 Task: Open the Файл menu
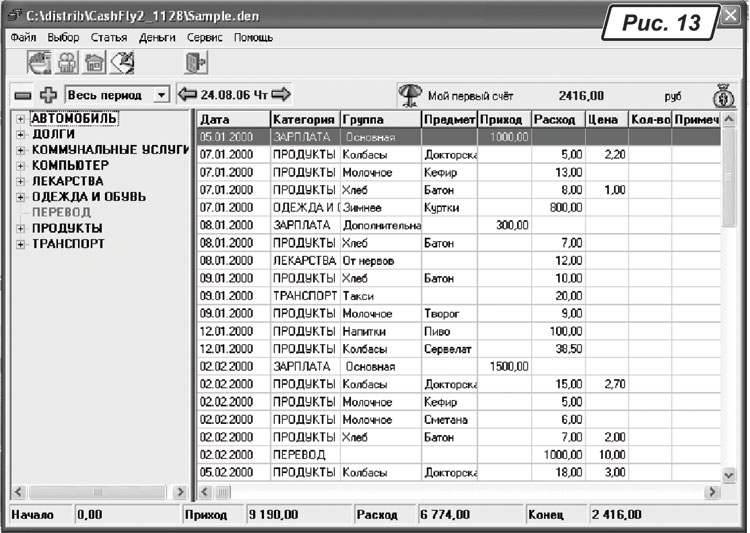[x=23, y=37]
